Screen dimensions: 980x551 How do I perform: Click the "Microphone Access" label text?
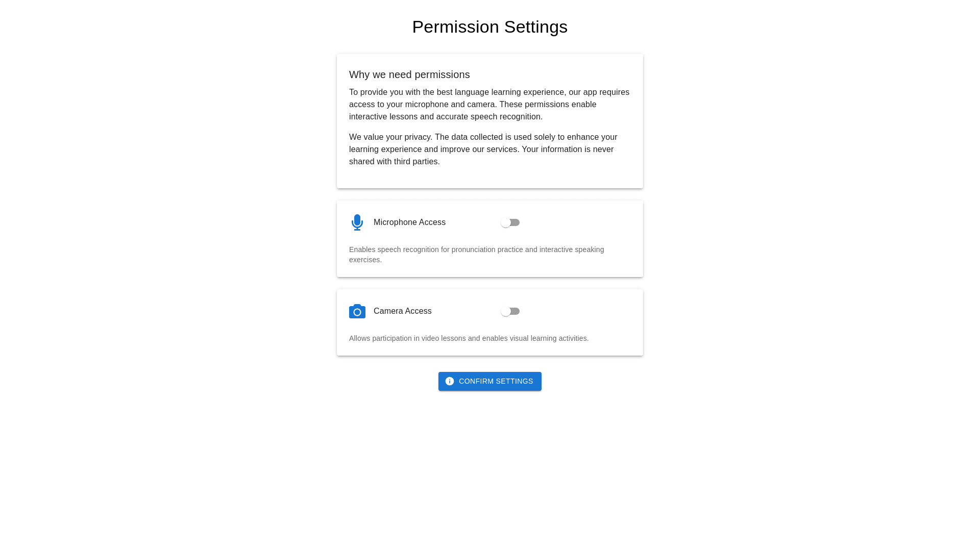[x=409, y=222]
